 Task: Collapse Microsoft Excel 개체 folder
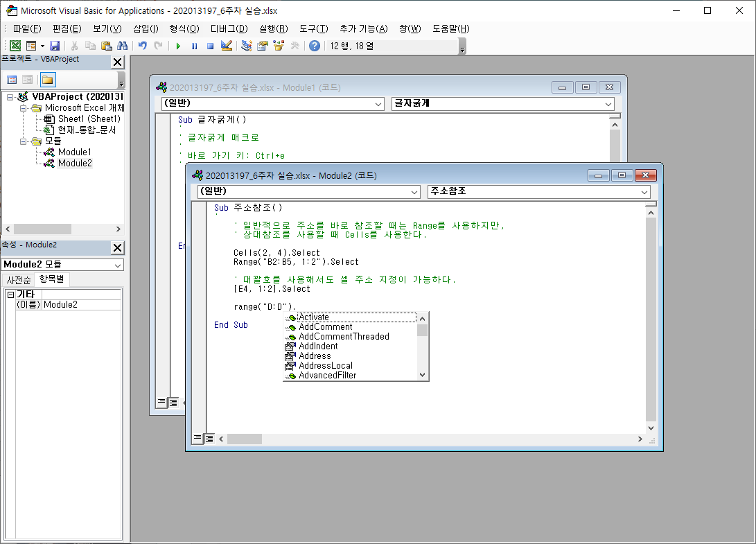[23, 108]
